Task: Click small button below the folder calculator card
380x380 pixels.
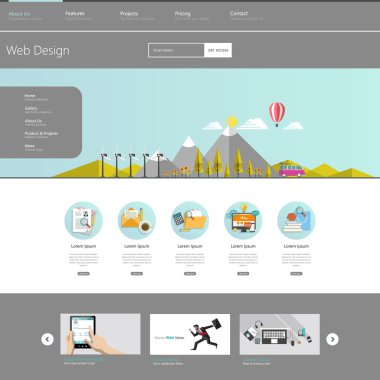Action: point(190,274)
